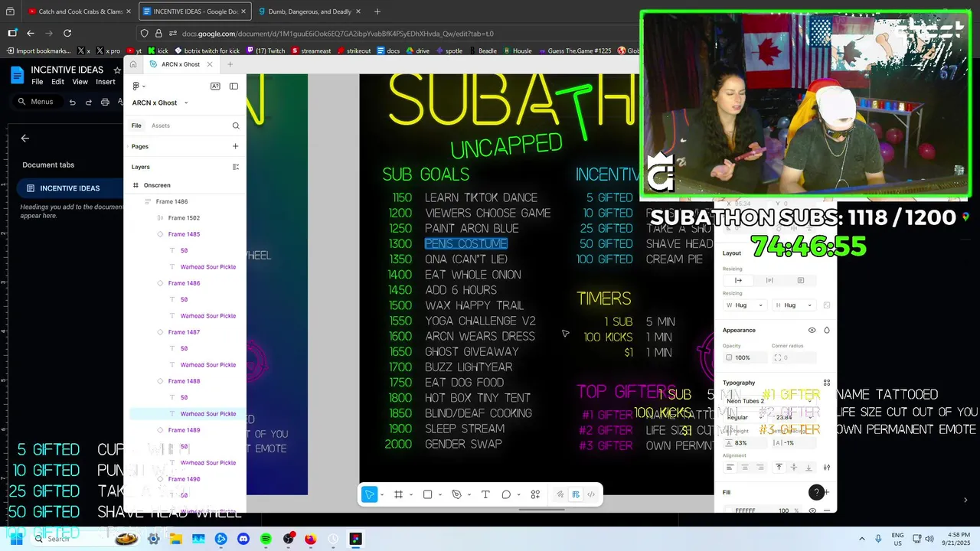The height and width of the screenshot is (551, 980).
Task: Click the missing fonts A? icon
Action: pyautogui.click(x=215, y=86)
